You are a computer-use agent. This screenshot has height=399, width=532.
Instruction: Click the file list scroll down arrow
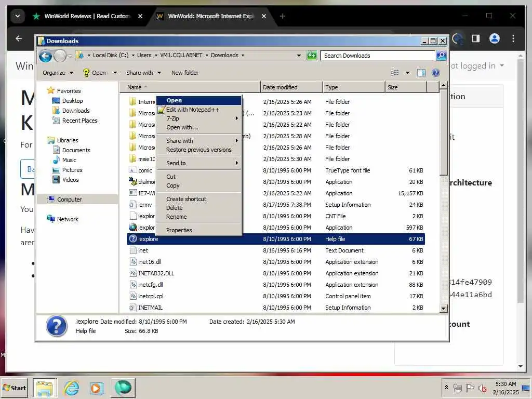(x=443, y=309)
